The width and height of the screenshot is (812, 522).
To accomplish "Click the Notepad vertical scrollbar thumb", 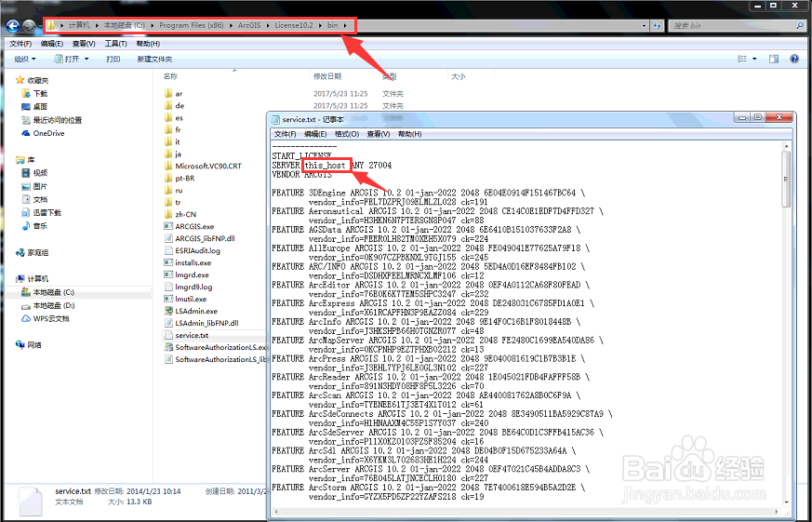I will click(786, 179).
